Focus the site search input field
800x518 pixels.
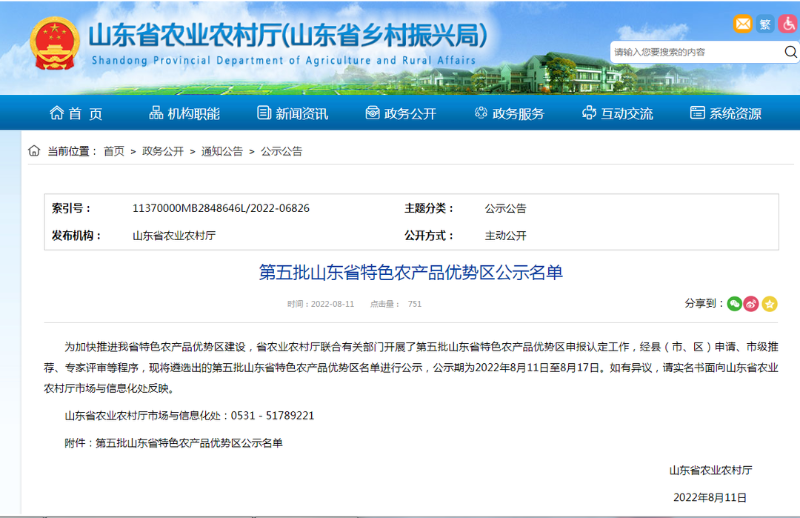696,52
